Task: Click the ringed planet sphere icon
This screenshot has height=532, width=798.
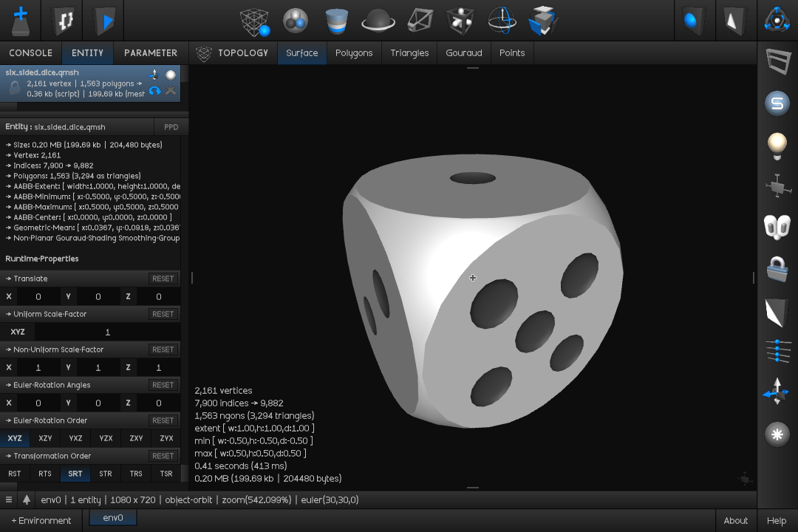Action: [x=378, y=21]
